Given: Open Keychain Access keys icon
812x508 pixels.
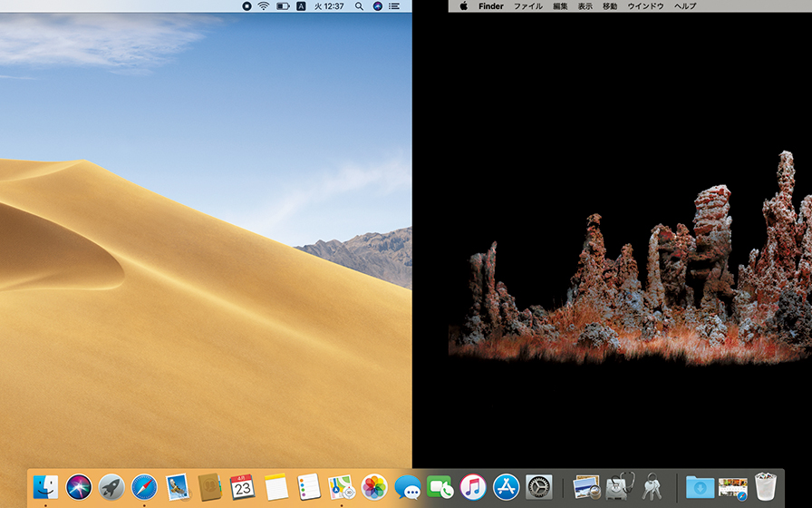Looking at the screenshot, I should [x=652, y=487].
